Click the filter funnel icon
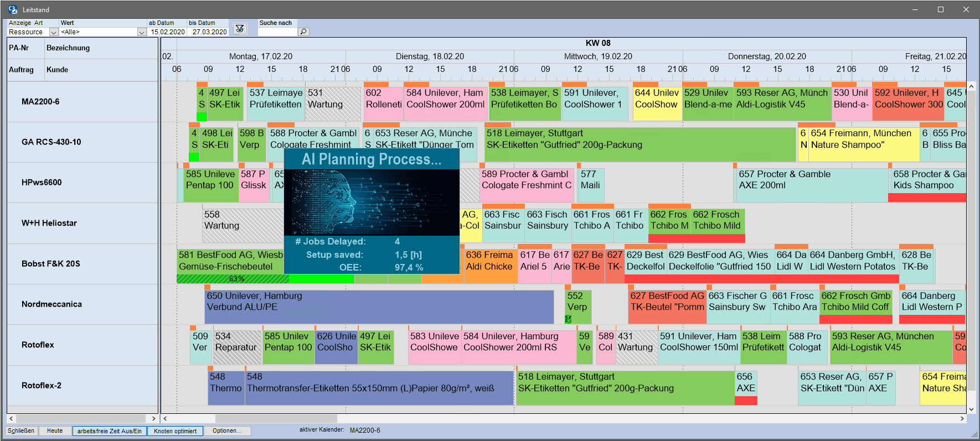 pos(240,28)
